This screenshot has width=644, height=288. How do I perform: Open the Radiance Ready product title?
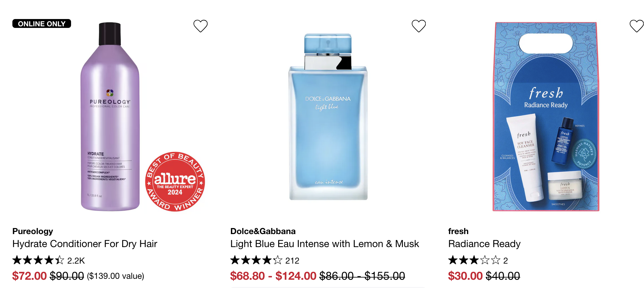click(484, 244)
